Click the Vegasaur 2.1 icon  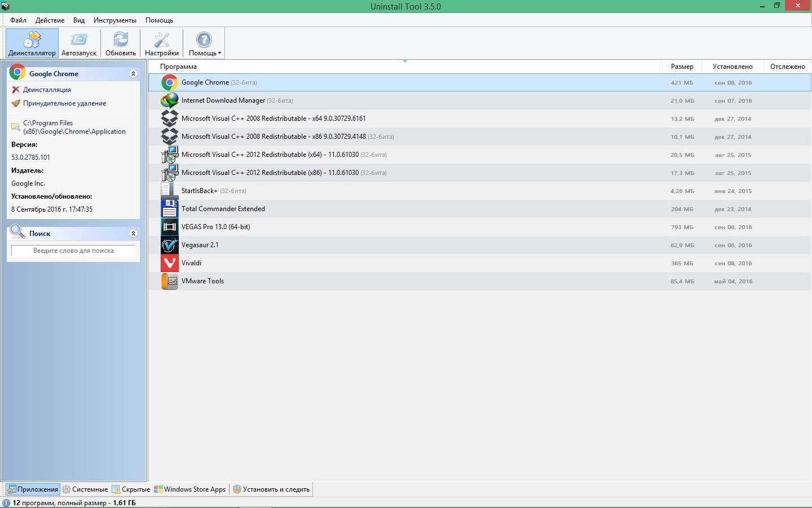(x=169, y=245)
